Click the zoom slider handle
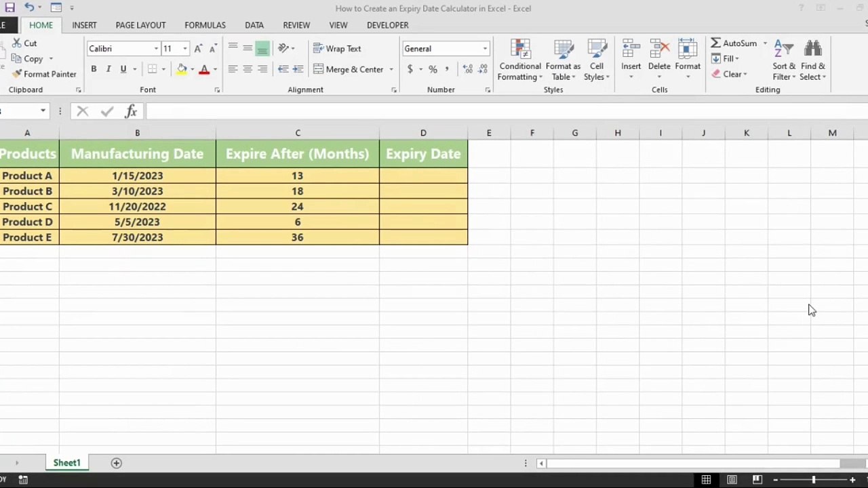Viewport: 868px width, 488px height. (813, 480)
